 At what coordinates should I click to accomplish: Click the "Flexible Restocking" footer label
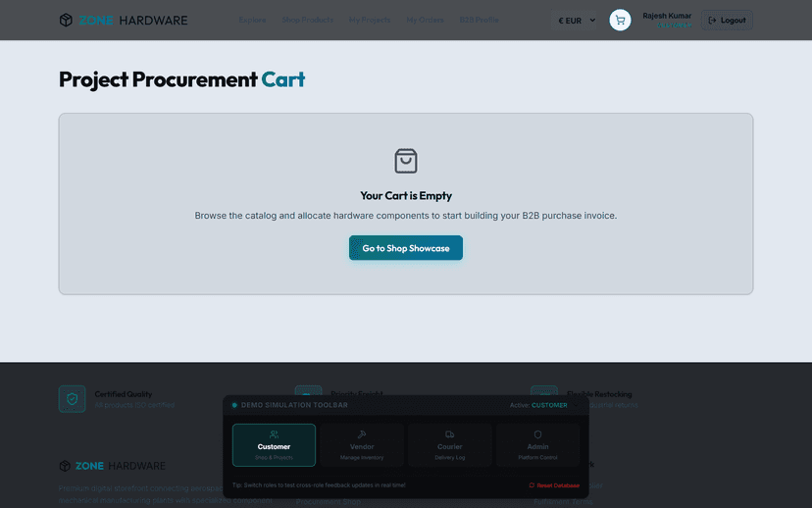(x=599, y=394)
